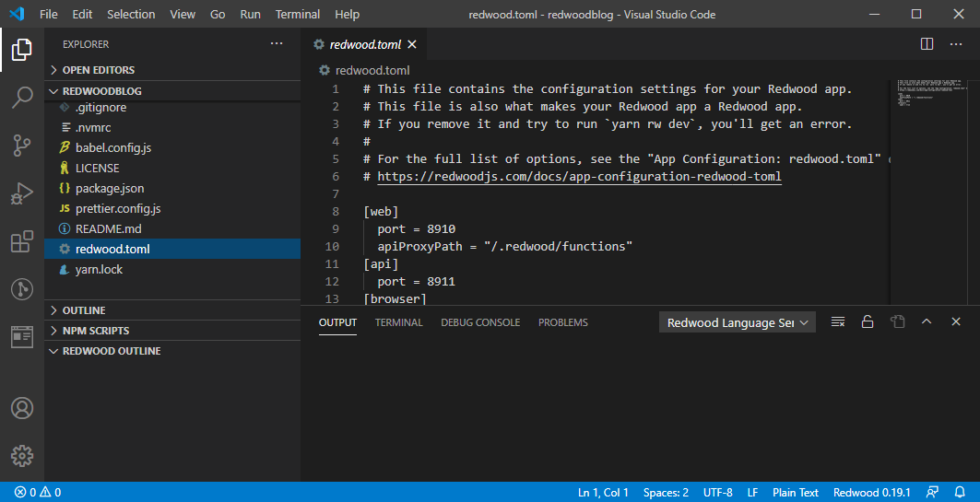The width and height of the screenshot is (980, 502).
Task: Open the Run and Debug view
Action: click(22, 193)
